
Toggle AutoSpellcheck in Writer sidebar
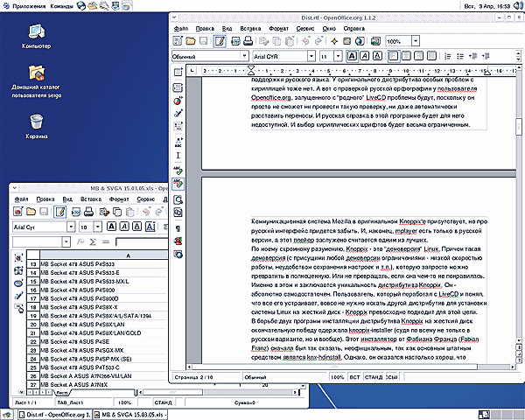click(178, 184)
